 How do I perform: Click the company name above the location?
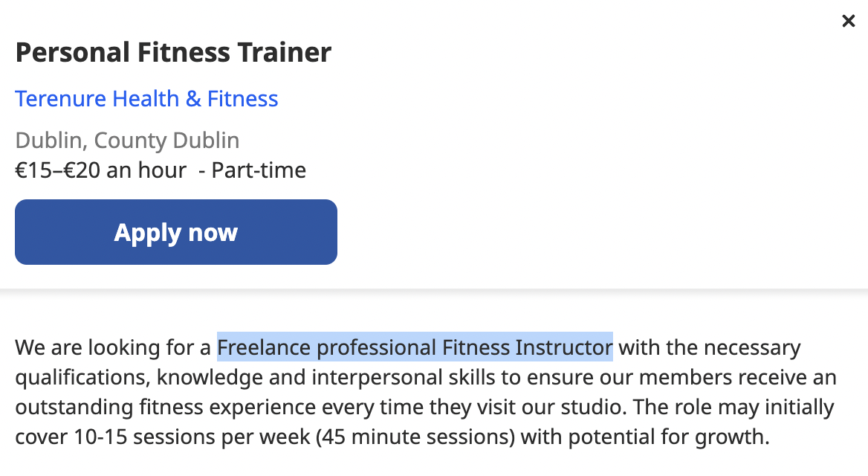[146, 98]
